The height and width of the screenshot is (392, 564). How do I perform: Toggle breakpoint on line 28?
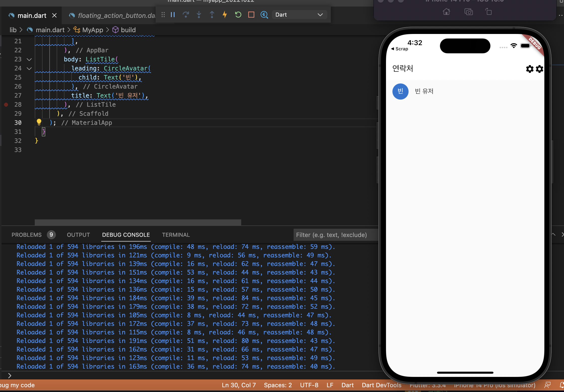click(x=6, y=104)
